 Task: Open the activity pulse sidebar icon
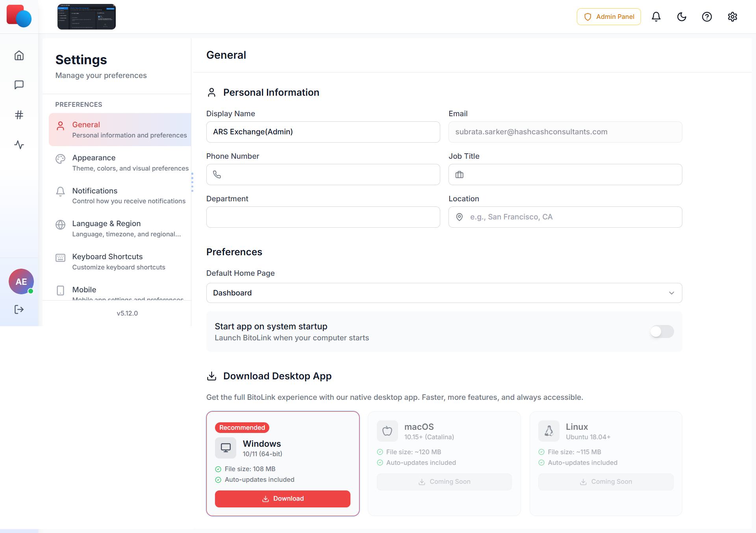(x=19, y=145)
